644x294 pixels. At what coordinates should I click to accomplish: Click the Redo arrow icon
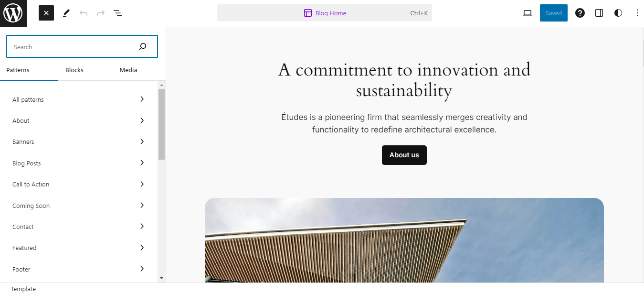[101, 13]
